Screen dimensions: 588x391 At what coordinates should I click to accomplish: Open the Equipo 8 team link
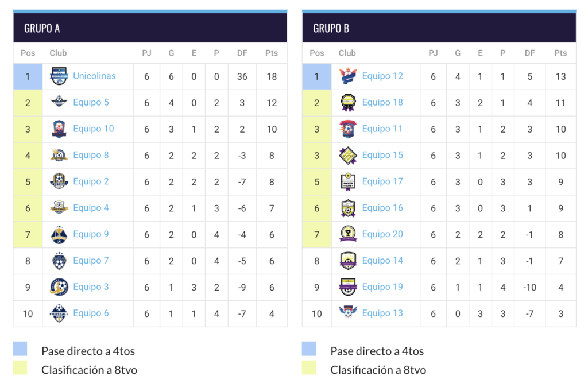91,155
